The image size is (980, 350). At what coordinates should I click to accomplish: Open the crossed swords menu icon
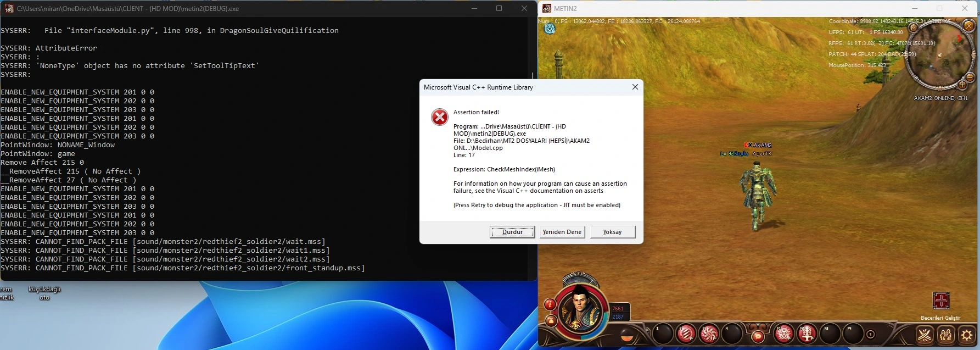(x=925, y=335)
